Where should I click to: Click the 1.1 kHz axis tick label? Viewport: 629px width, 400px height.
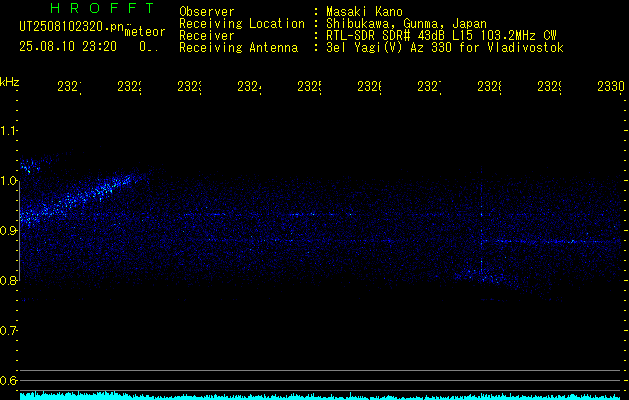(x=8, y=131)
